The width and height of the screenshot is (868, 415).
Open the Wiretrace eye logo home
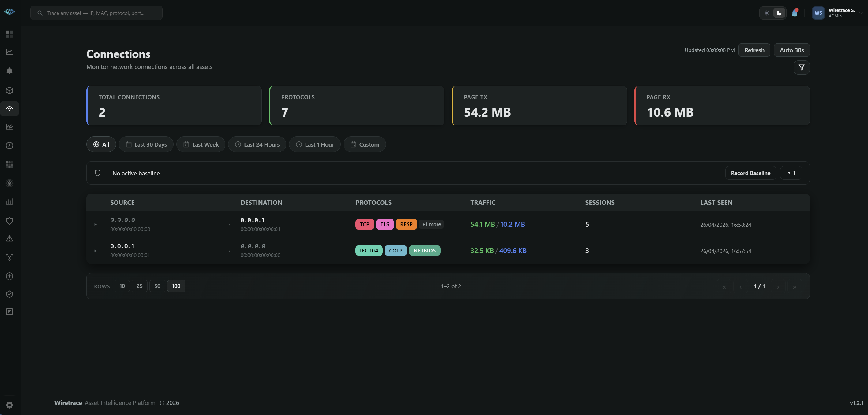(x=9, y=12)
